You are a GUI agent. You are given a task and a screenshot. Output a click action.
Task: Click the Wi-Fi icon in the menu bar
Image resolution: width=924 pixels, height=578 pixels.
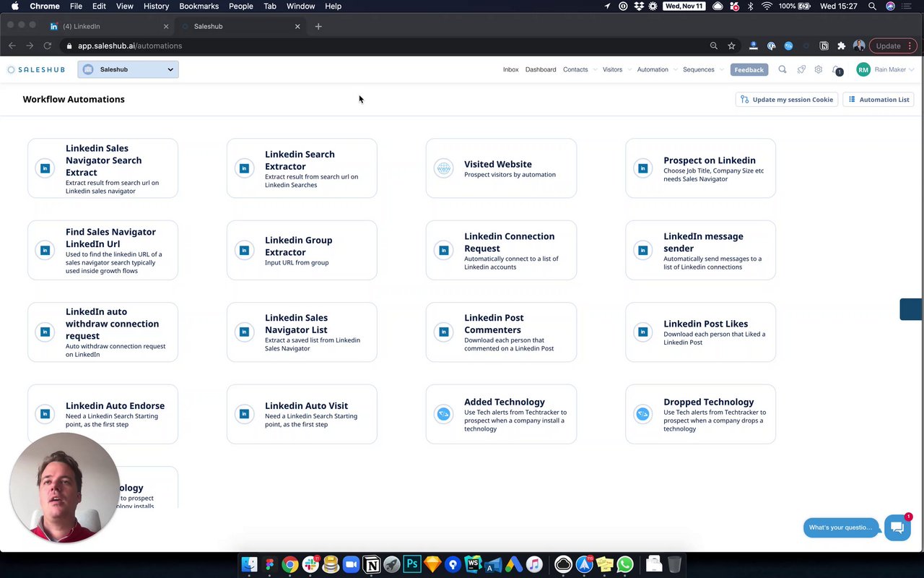click(x=767, y=6)
